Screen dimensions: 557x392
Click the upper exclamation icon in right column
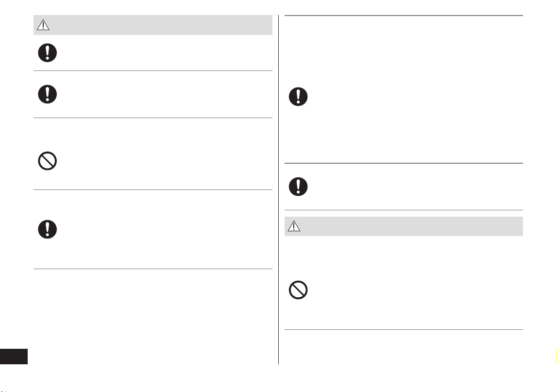(x=298, y=97)
